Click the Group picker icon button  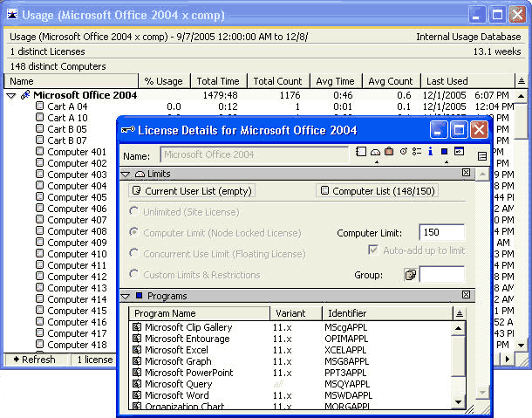(411, 274)
